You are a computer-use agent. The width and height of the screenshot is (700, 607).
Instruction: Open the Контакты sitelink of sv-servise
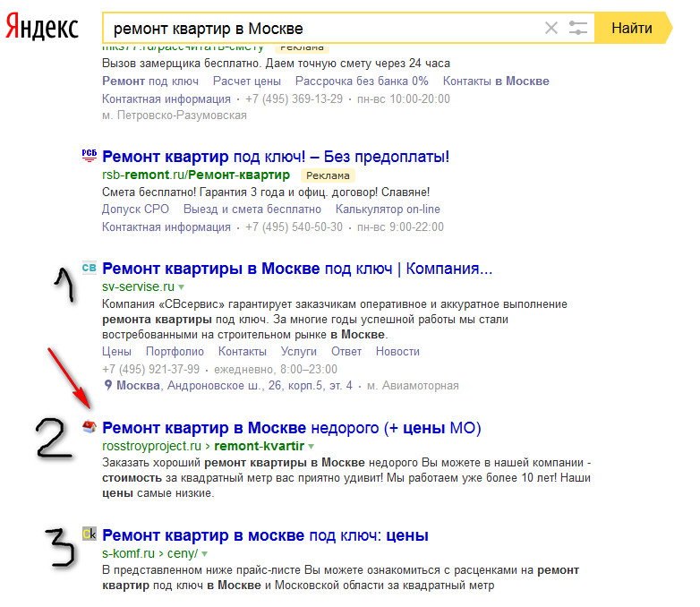(243, 352)
